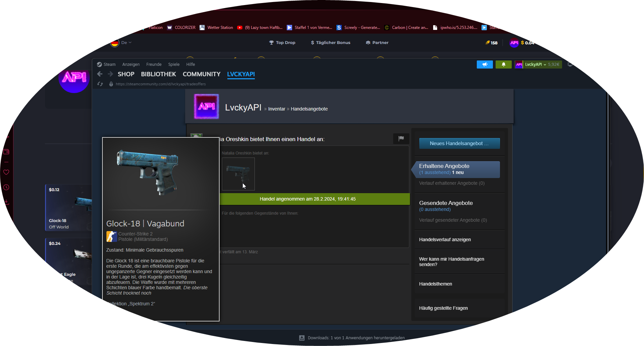Image resolution: width=644 pixels, height=346 pixels.
Task: Switch to the COMMUNITY tab
Action: [x=201, y=74]
